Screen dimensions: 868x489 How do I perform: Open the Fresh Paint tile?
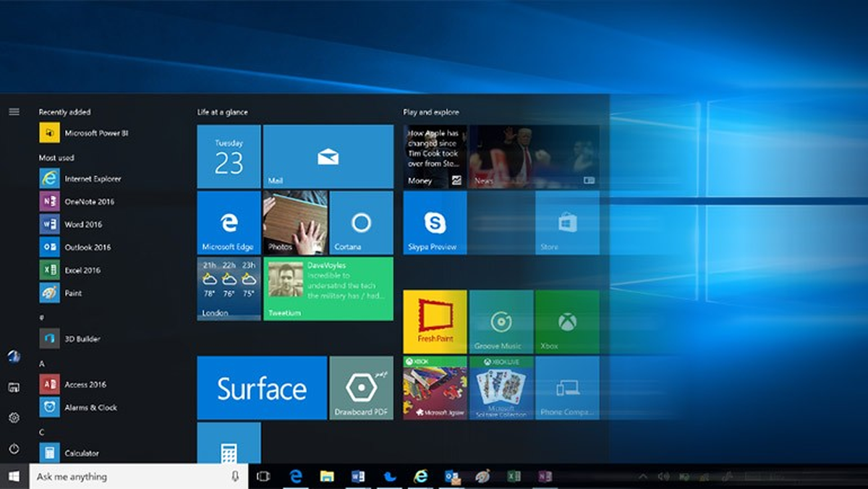(x=435, y=322)
